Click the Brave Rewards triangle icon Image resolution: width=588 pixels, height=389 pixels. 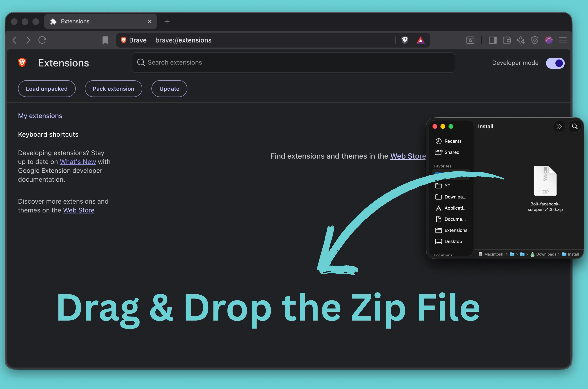click(x=420, y=40)
